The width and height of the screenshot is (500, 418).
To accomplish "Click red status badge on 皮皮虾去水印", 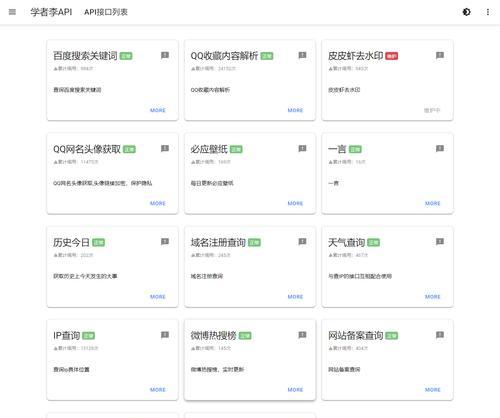I will [x=392, y=56].
